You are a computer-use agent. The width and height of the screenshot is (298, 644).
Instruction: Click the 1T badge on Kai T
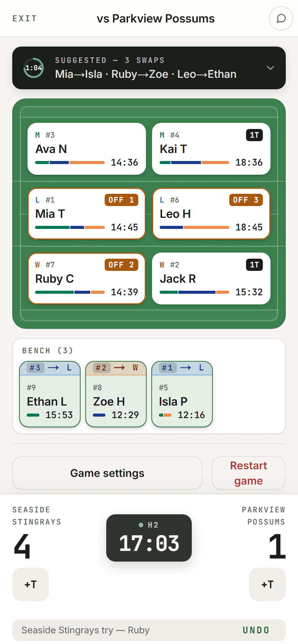point(254,135)
